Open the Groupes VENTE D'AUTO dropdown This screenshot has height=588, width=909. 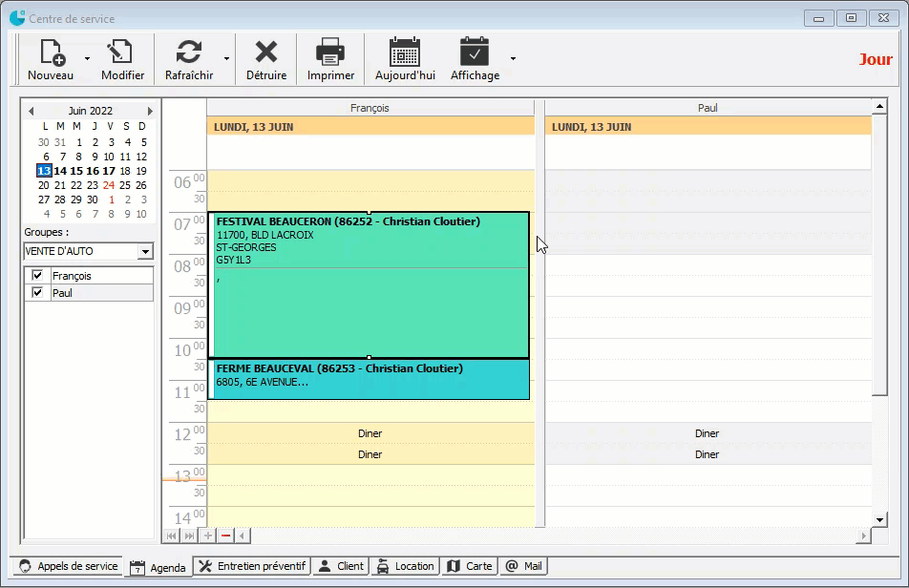pos(145,252)
